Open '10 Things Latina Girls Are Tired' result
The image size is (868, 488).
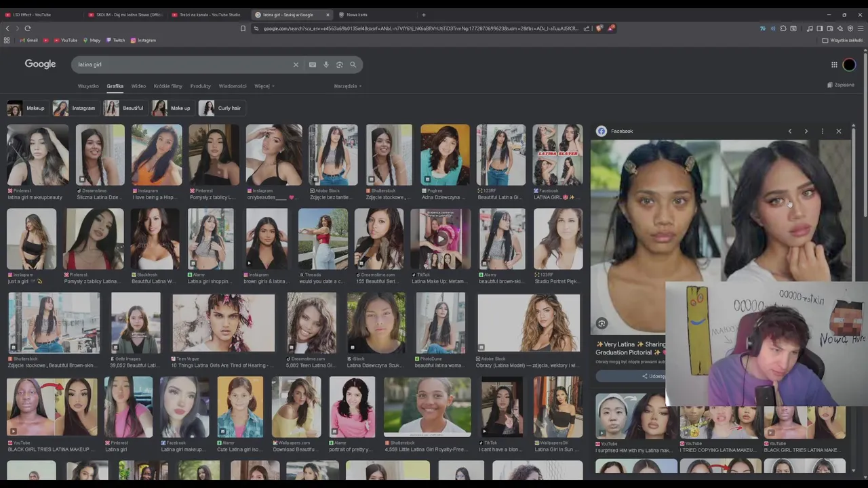pos(224,323)
